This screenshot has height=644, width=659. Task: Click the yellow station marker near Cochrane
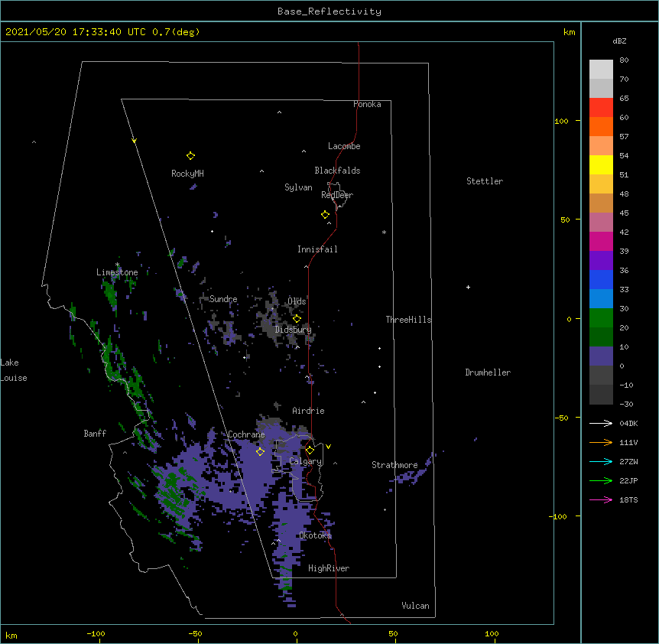pyautogui.click(x=260, y=451)
